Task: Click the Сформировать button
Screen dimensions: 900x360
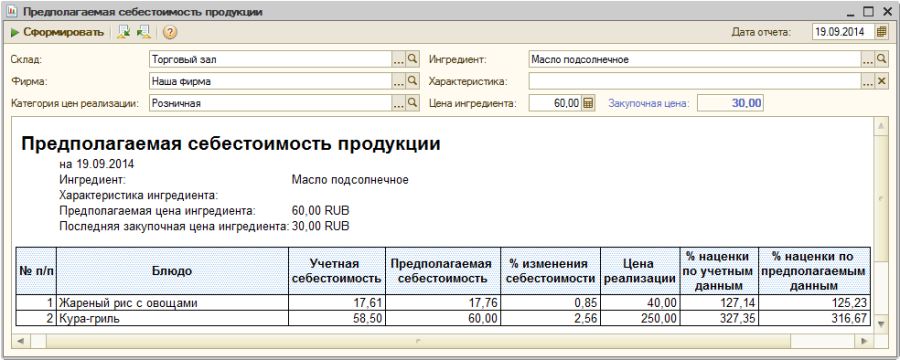Action: coord(57,32)
